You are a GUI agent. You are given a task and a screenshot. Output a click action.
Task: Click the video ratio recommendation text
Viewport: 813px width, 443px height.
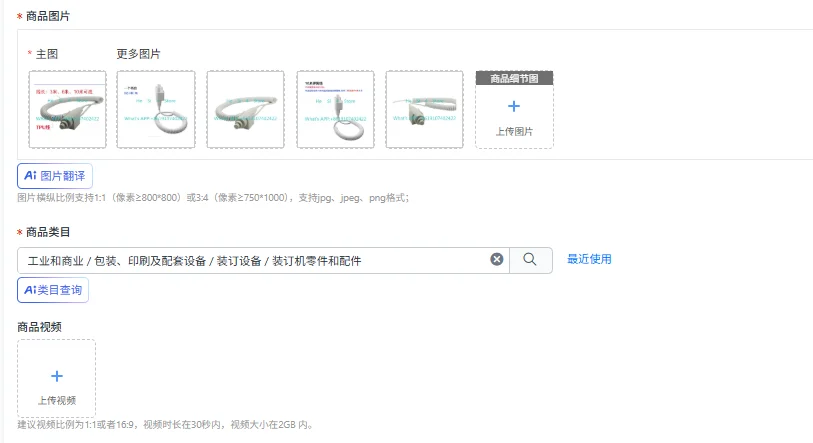(165, 424)
